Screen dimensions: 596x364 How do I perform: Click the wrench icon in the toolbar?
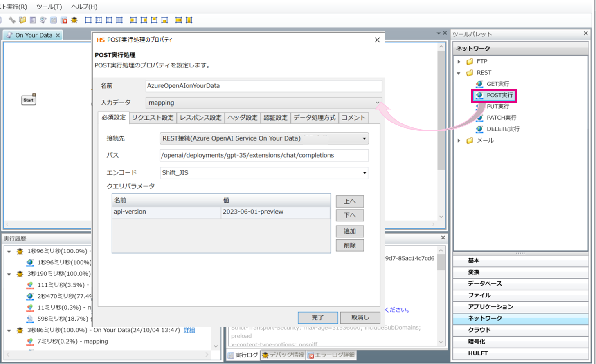coord(12,20)
